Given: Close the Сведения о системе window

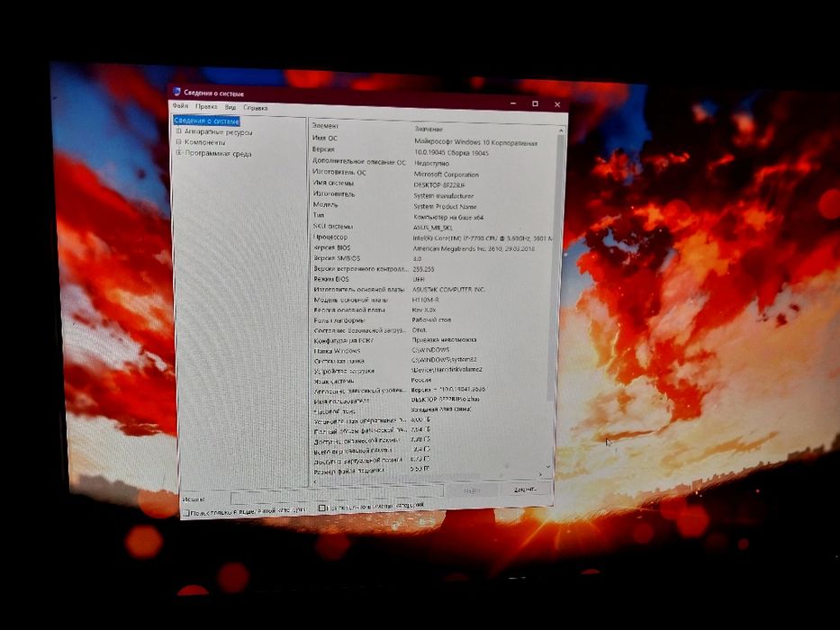Looking at the screenshot, I should pos(557,104).
